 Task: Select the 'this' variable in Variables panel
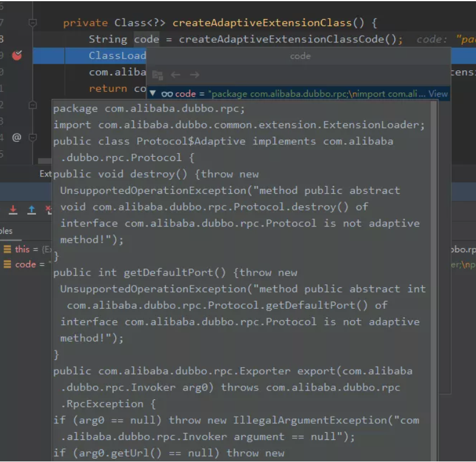click(23, 249)
